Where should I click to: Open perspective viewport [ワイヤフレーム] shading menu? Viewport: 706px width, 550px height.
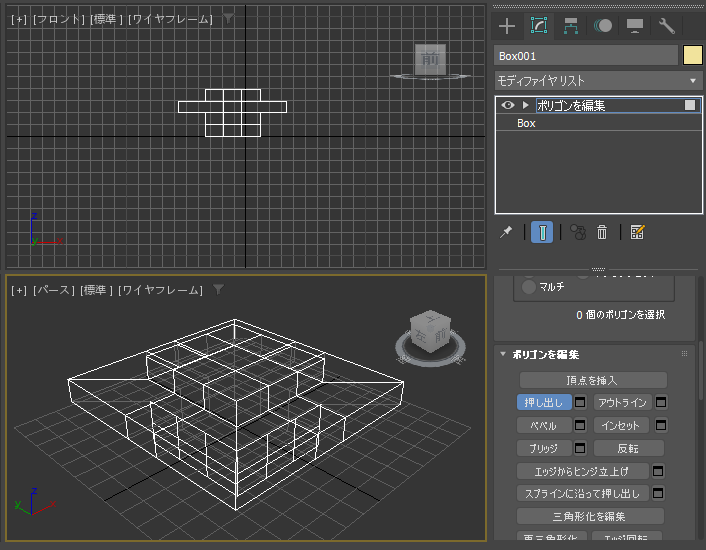[x=160, y=290]
